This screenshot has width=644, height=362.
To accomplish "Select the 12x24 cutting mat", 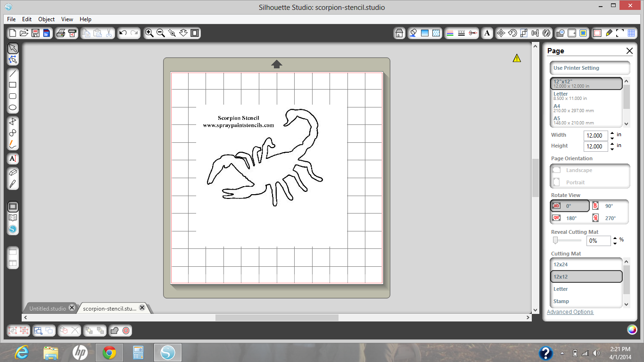I will point(586,264).
